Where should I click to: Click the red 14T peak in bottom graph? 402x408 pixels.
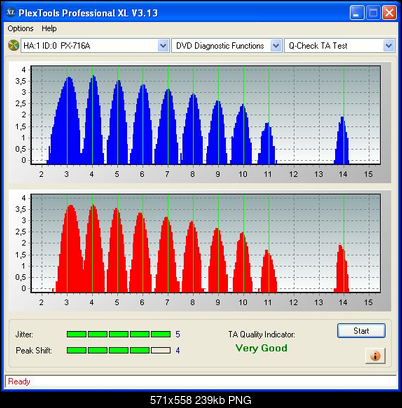(342, 270)
